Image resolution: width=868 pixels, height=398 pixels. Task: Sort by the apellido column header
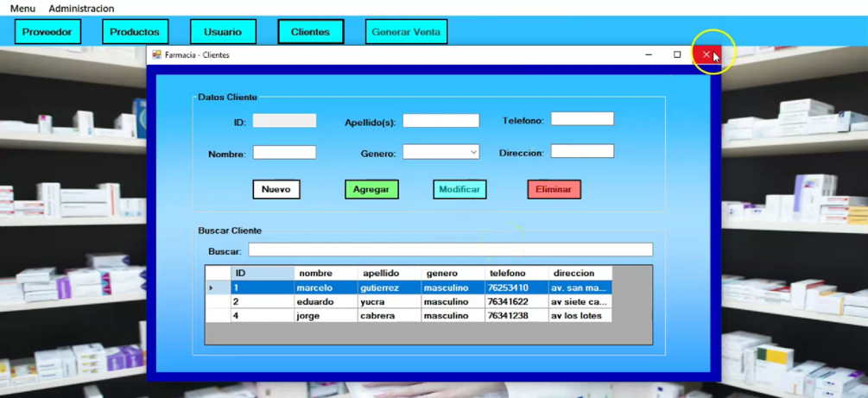[390, 274]
